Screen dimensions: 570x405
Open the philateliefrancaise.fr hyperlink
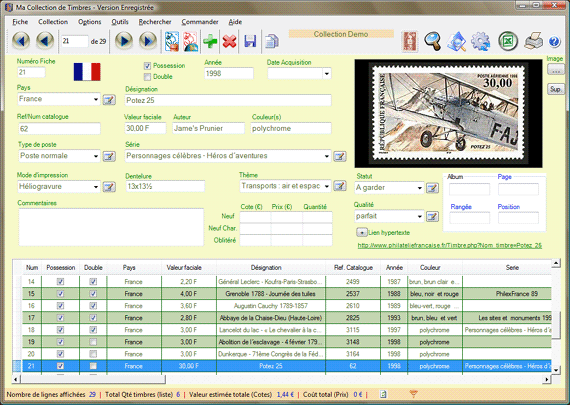(450, 245)
